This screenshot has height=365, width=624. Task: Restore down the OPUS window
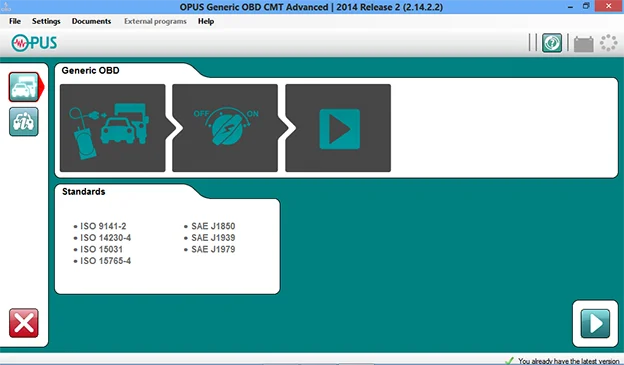point(586,6)
